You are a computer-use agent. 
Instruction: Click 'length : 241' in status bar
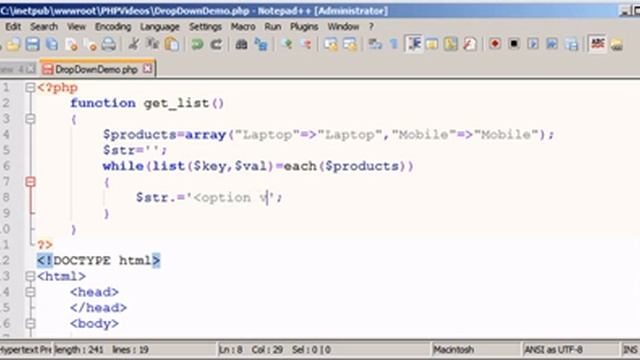pos(79,350)
